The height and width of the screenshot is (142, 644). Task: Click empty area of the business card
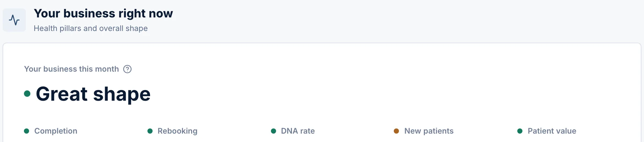(388, 87)
